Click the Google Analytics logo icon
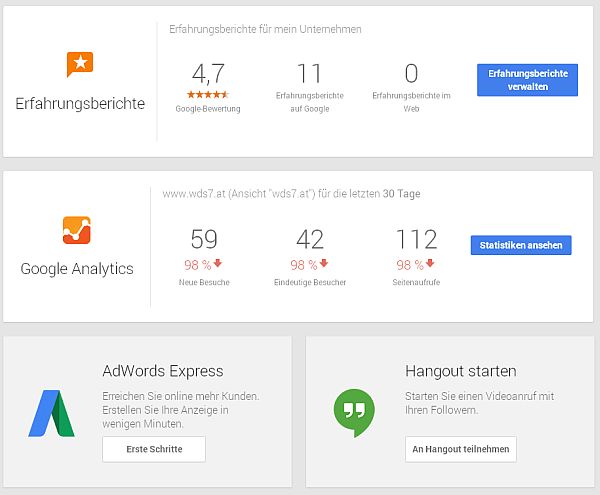Image resolution: width=600 pixels, height=495 pixels. [77, 230]
